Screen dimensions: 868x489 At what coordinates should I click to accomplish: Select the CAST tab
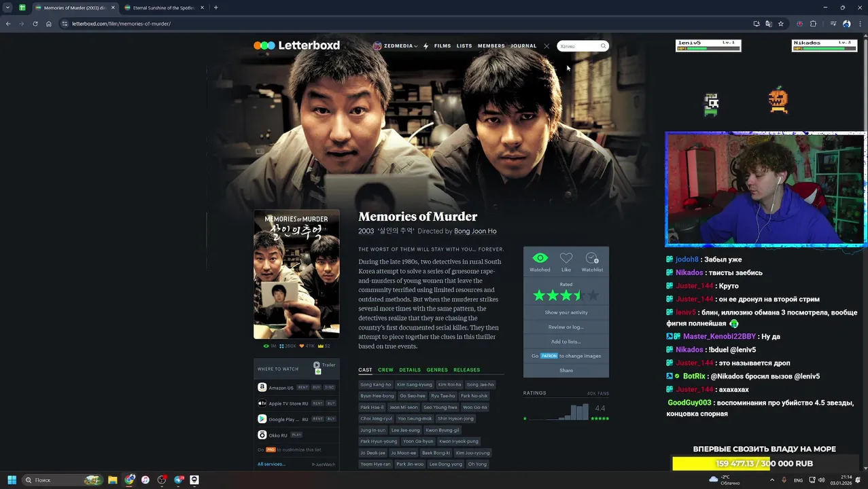(365, 370)
